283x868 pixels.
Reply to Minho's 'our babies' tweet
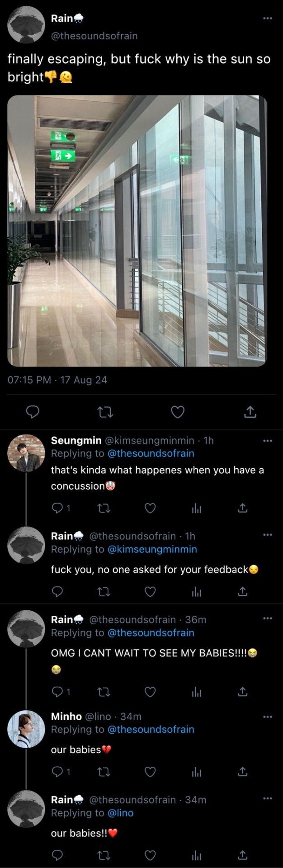pos(57,772)
